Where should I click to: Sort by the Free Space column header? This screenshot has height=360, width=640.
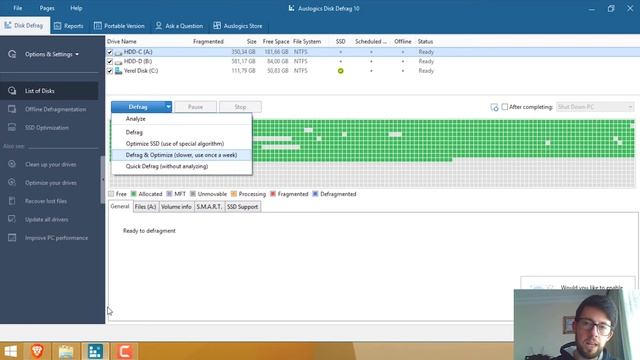tap(276, 42)
